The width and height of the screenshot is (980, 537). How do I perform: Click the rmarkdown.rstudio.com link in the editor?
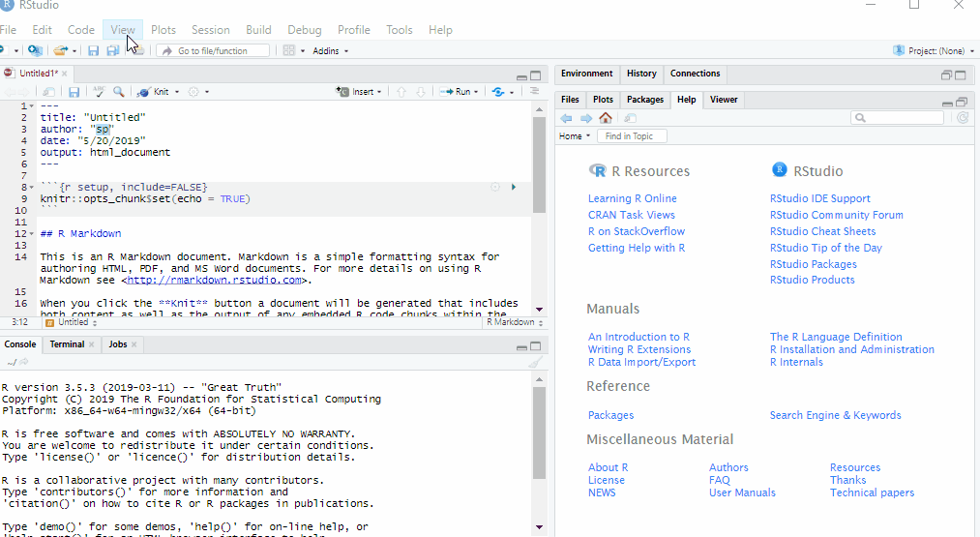(215, 280)
